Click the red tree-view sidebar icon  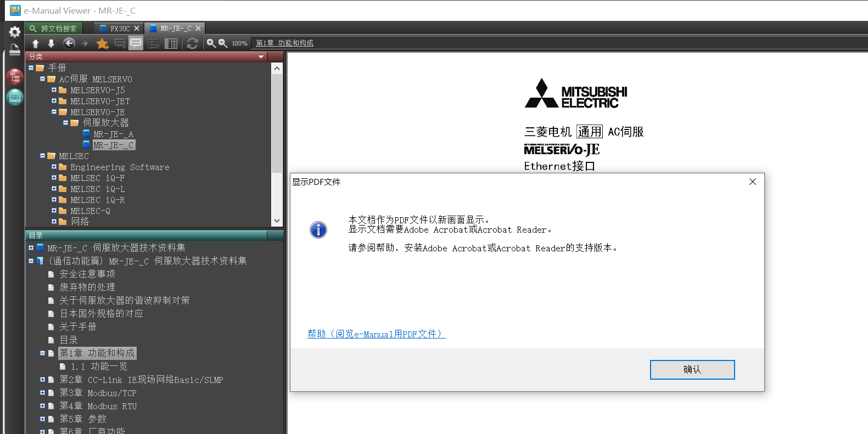click(15, 77)
